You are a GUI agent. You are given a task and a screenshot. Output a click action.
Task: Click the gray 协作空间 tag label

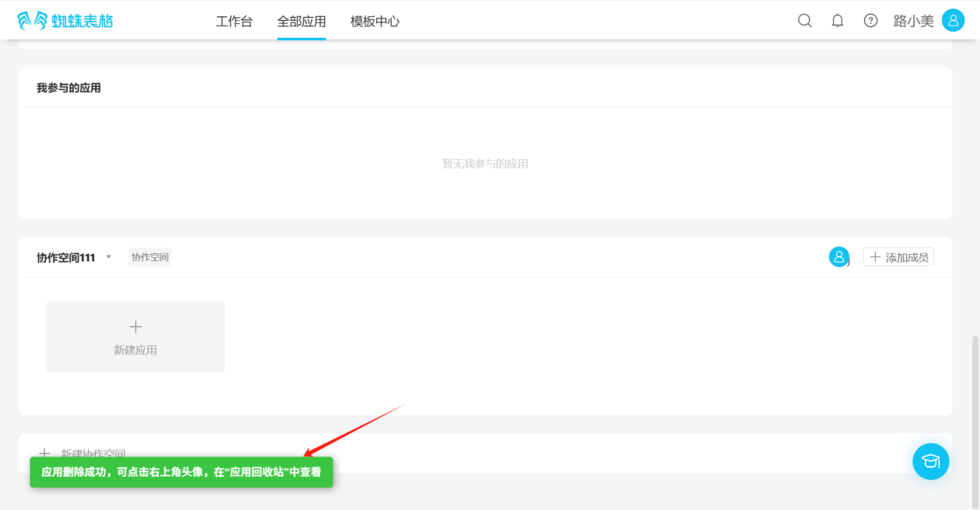[150, 257]
